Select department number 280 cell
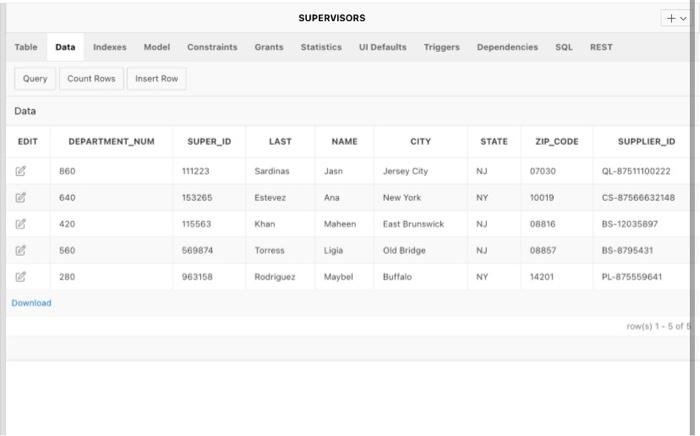Viewport: 700px width, 436px height. (x=67, y=277)
